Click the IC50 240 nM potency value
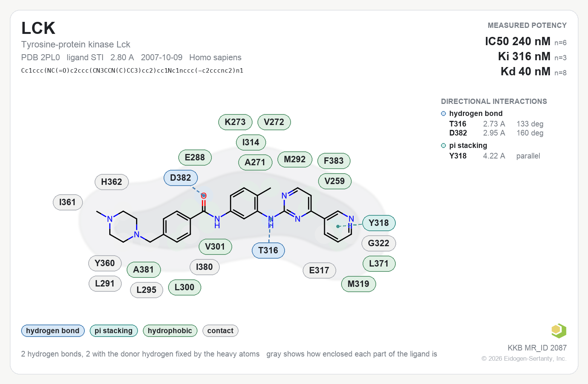Screen dimensions: 588x384 pyautogui.click(x=518, y=41)
